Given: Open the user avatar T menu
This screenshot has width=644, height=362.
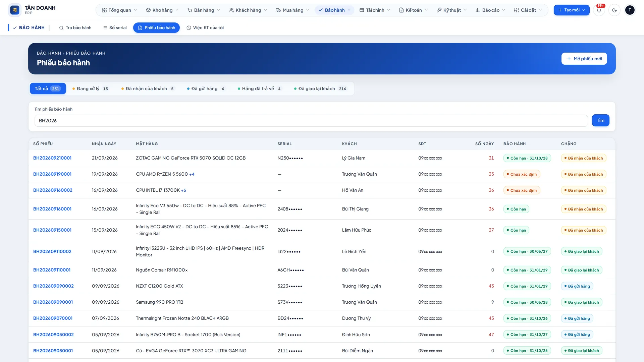Looking at the screenshot, I should click(630, 10).
